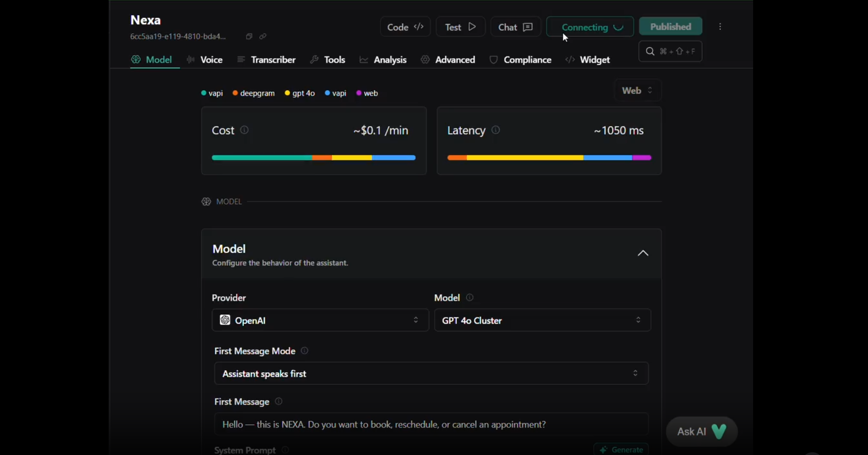The height and width of the screenshot is (455, 868).
Task: Click the Code button
Action: coord(405,27)
